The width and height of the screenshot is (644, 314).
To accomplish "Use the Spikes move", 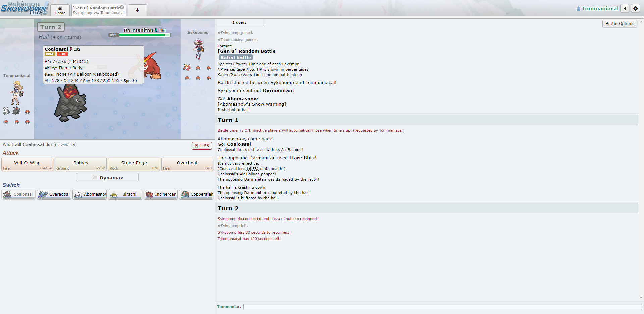I will pos(80,164).
